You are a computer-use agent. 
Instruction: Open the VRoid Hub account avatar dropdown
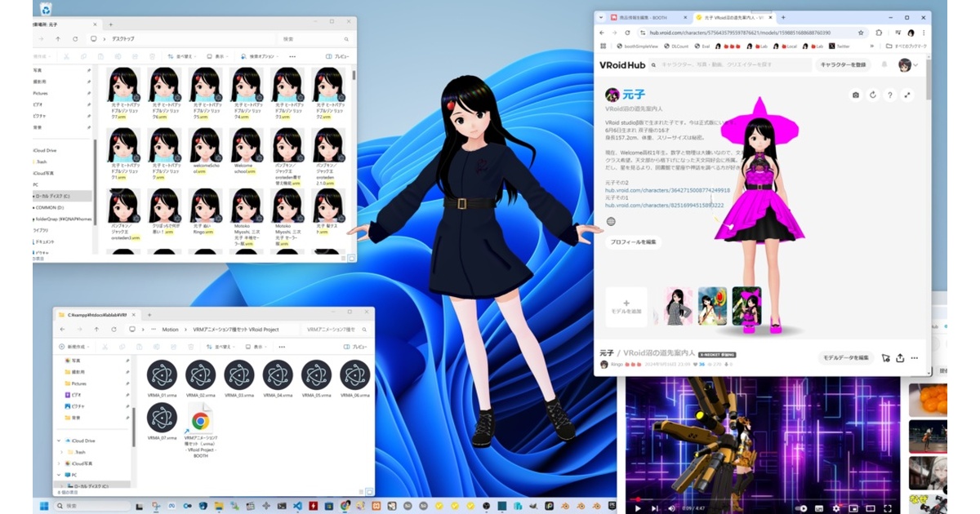[907, 64]
